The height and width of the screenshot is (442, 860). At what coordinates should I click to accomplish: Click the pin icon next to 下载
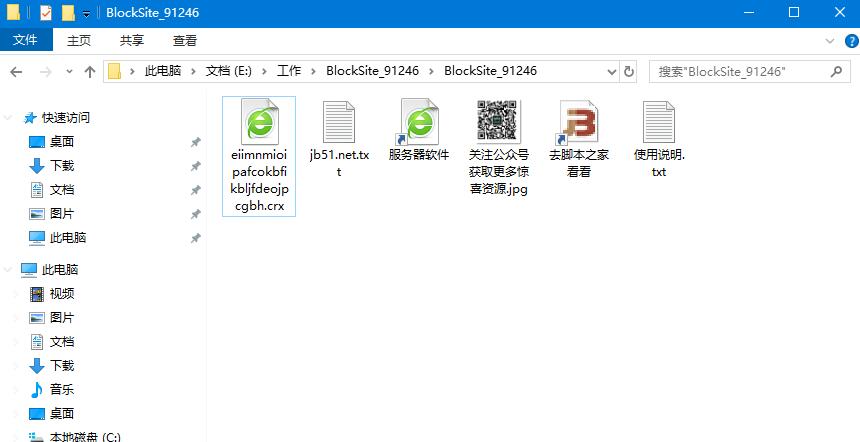click(195, 166)
